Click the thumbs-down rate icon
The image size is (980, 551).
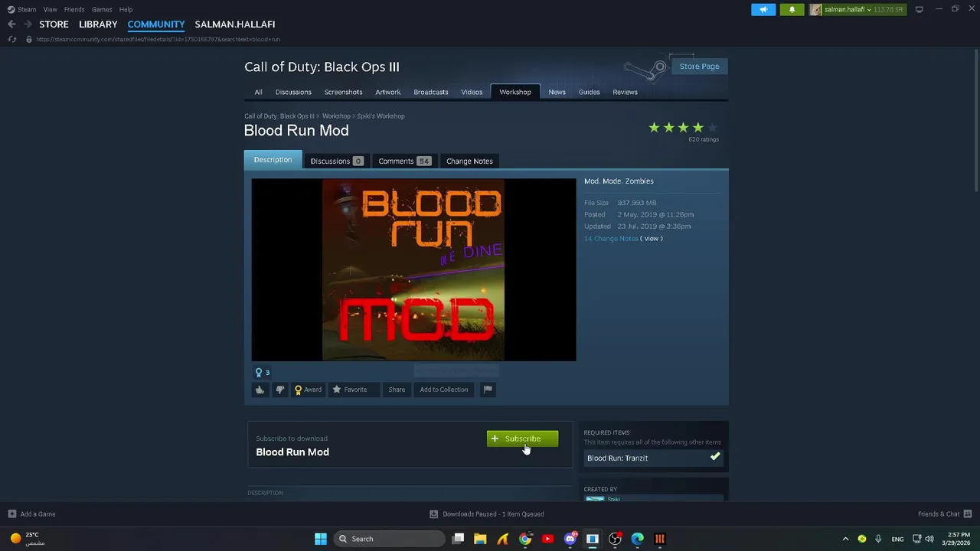pos(279,390)
